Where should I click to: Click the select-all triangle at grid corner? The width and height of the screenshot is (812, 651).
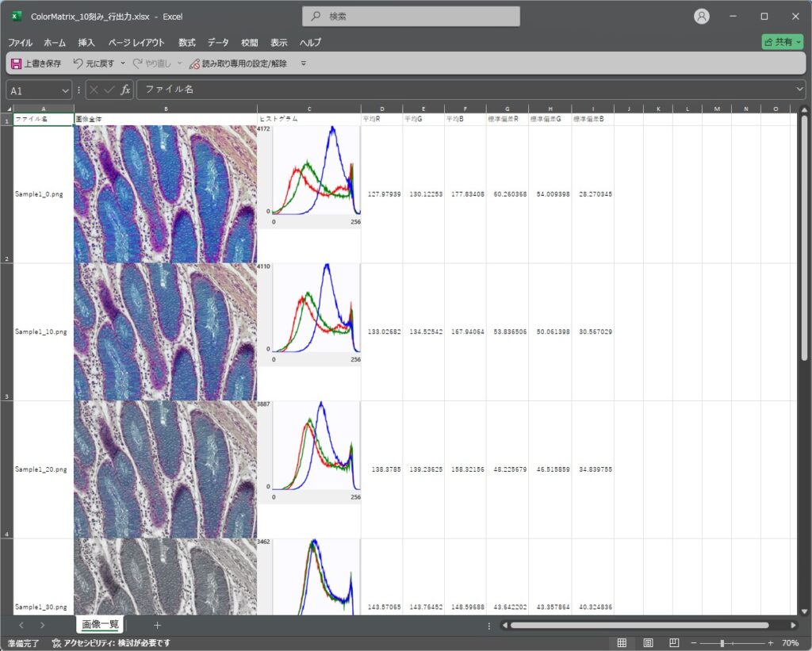(x=9, y=109)
